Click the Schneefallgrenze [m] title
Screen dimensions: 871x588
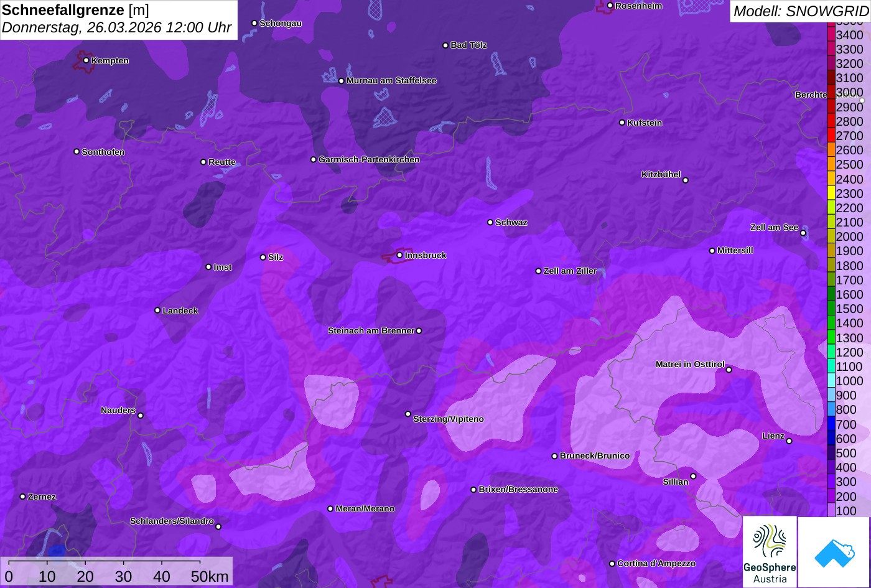[75, 10]
